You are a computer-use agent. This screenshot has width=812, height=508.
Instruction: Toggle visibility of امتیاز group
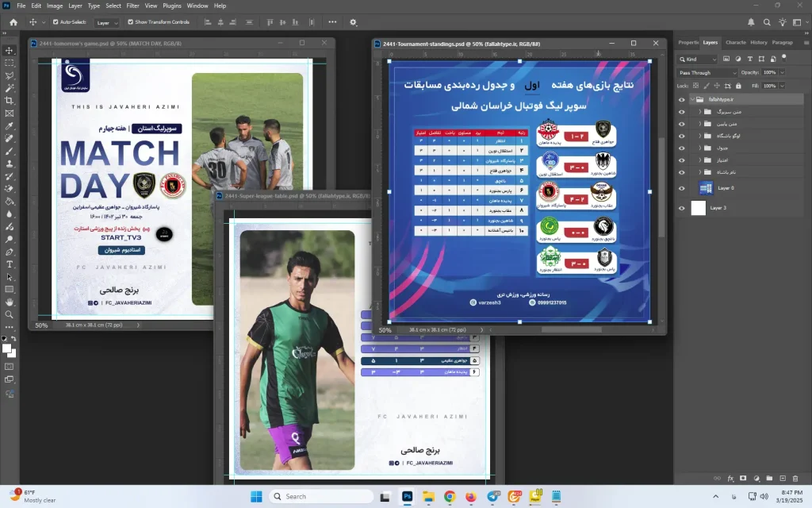(681, 160)
